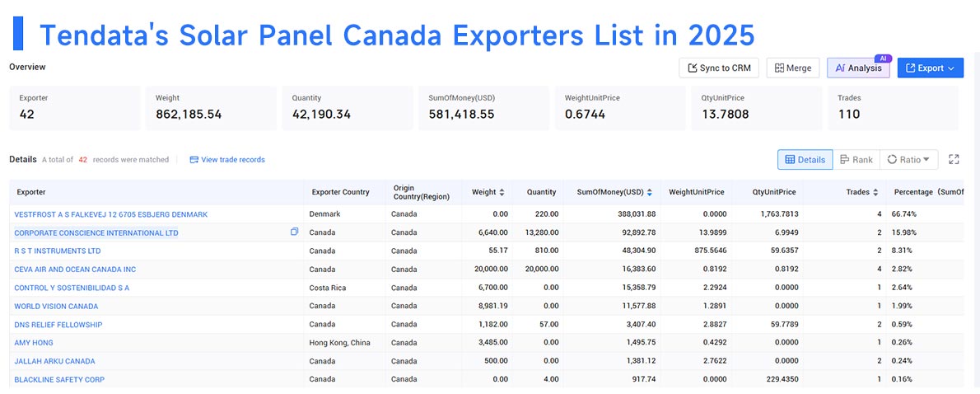
Task: Open AMY HONG exporter link
Action: click(34, 343)
